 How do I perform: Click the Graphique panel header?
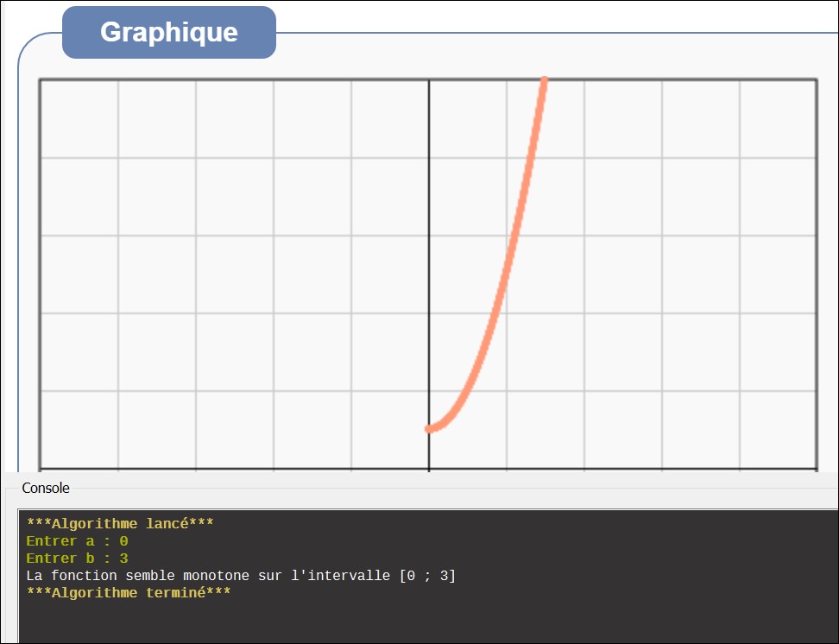click(169, 32)
